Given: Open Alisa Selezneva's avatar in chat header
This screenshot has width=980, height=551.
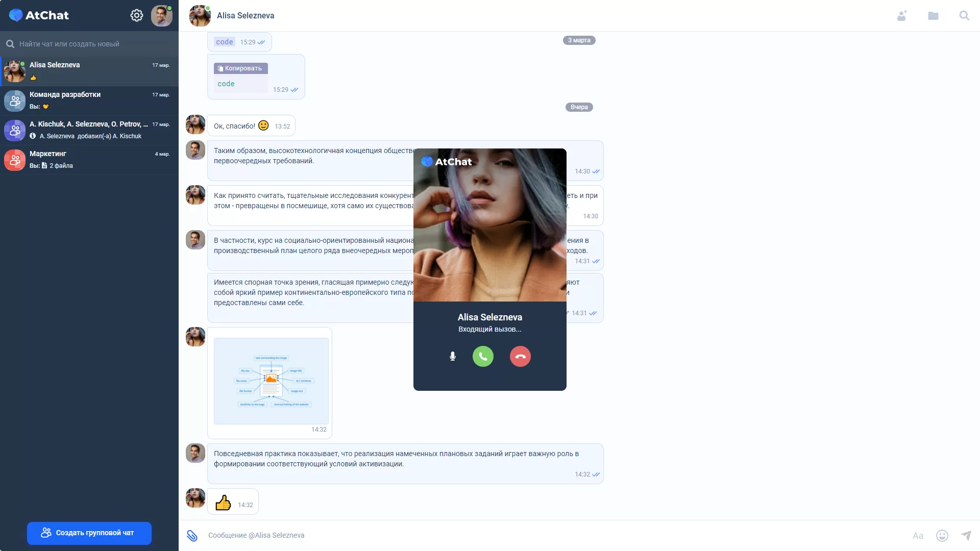Looking at the screenshot, I should pyautogui.click(x=200, y=16).
